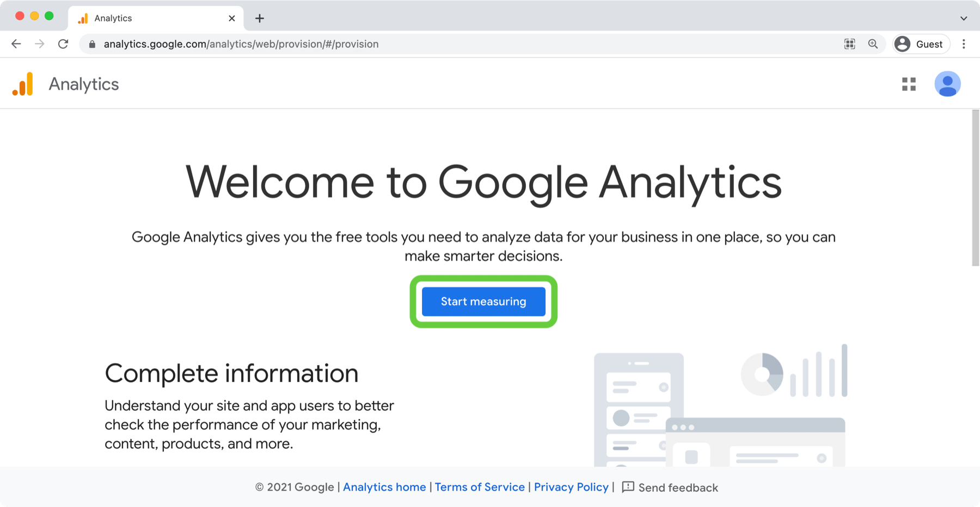The height and width of the screenshot is (507, 980).
Task: Open the Guest profile menu
Action: click(x=921, y=44)
